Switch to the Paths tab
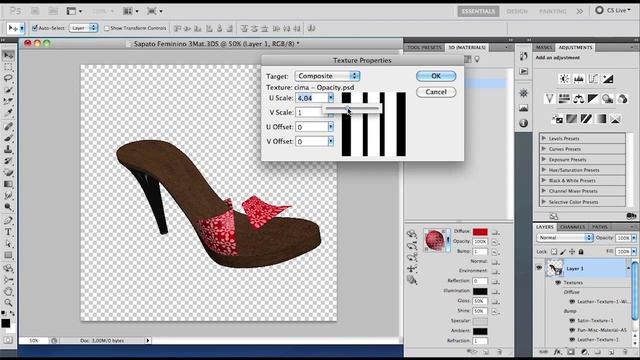640x360 pixels. [x=600, y=227]
